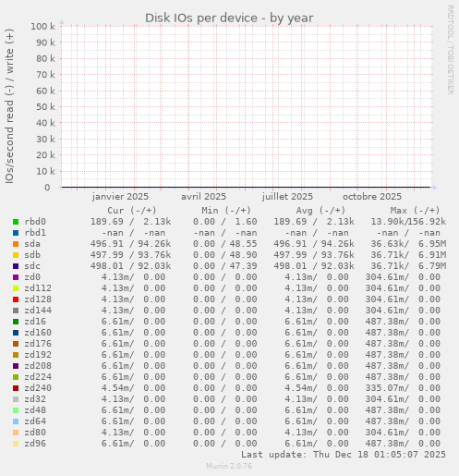Click the 'zd192' device label

coord(38,355)
